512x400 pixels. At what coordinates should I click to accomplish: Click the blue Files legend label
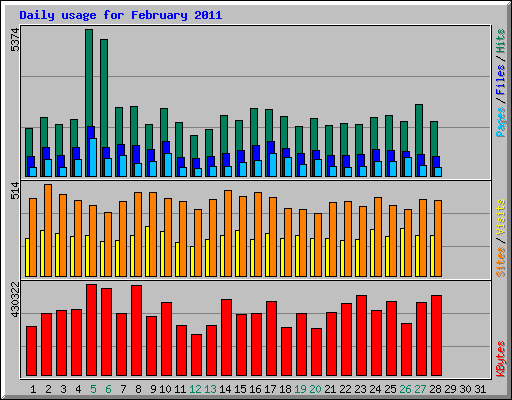tap(501, 80)
